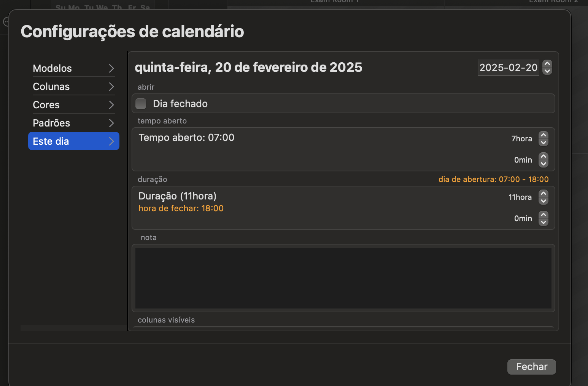Open the Modelos settings section
This screenshot has height=386, width=588.
coord(73,68)
